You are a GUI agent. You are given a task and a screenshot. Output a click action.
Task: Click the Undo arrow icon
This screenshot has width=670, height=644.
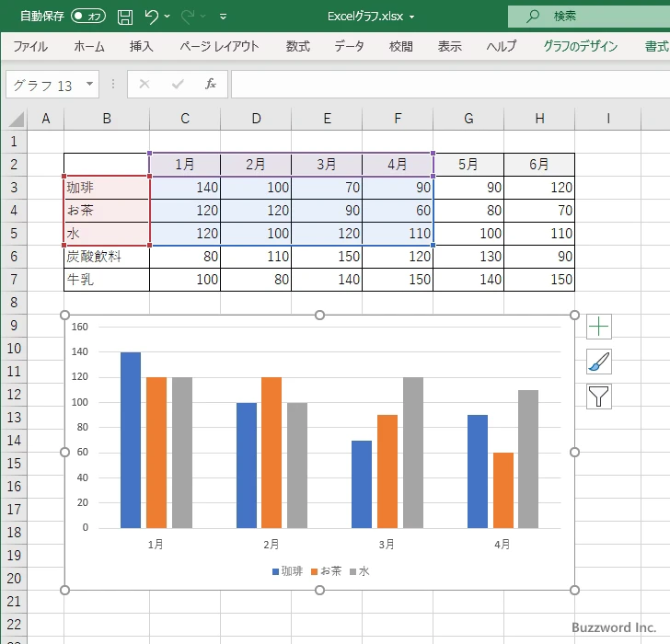coord(151,17)
